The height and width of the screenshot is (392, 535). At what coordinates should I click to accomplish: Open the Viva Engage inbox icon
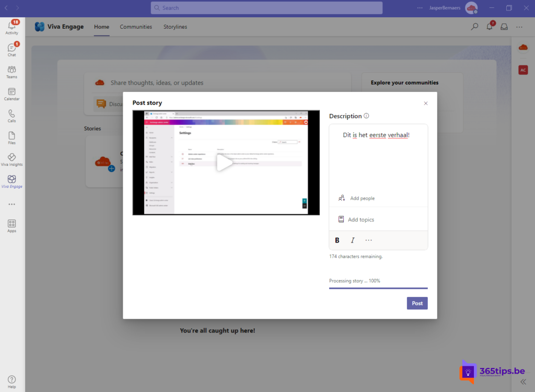coord(504,27)
